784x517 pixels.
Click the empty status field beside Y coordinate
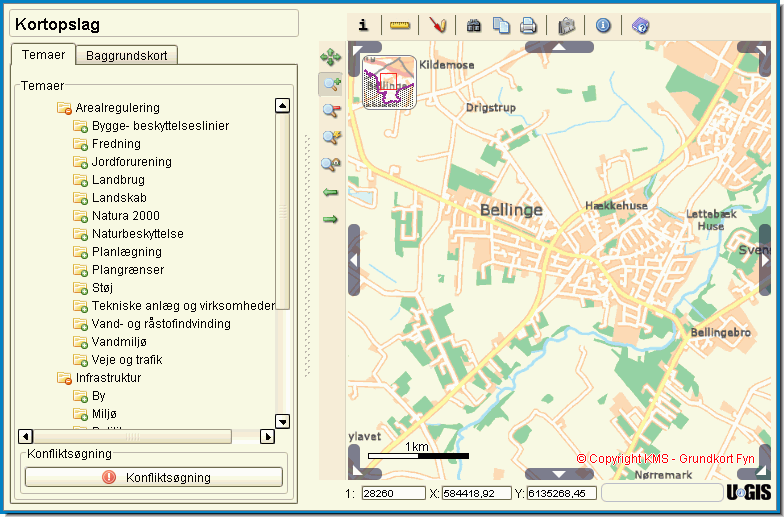click(x=662, y=492)
